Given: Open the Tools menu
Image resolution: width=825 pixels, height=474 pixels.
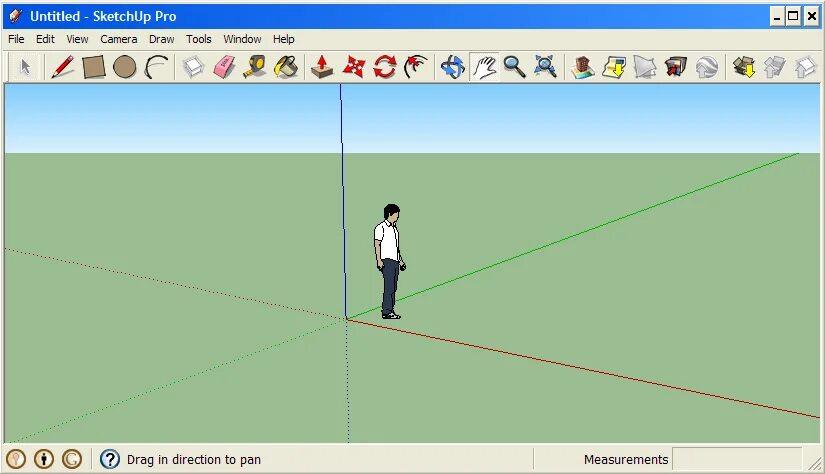Looking at the screenshot, I should coord(199,39).
